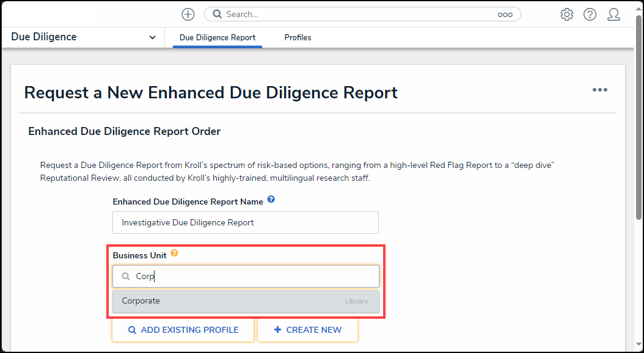Focus the top Search field
This screenshot has width=644, height=353.
(x=362, y=15)
